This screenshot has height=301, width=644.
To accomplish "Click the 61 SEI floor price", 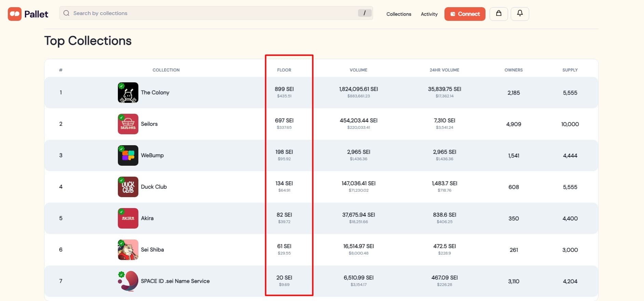I will (x=284, y=246).
